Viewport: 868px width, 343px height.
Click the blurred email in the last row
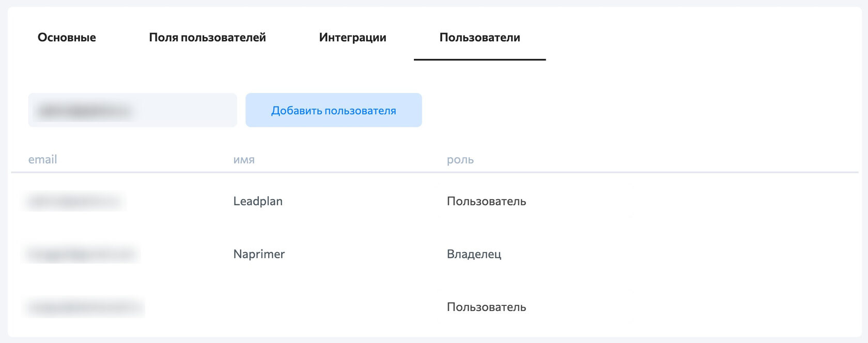click(84, 307)
